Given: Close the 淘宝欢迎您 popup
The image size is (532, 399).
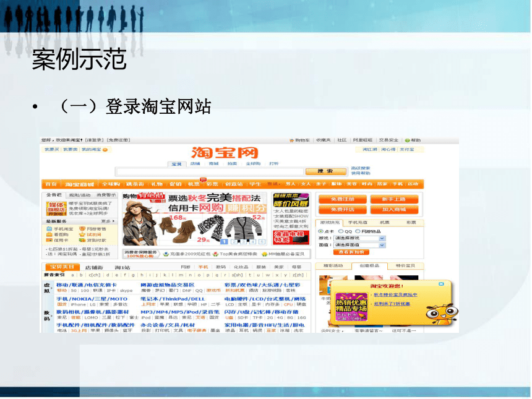Looking at the screenshot, I should [x=441, y=284].
